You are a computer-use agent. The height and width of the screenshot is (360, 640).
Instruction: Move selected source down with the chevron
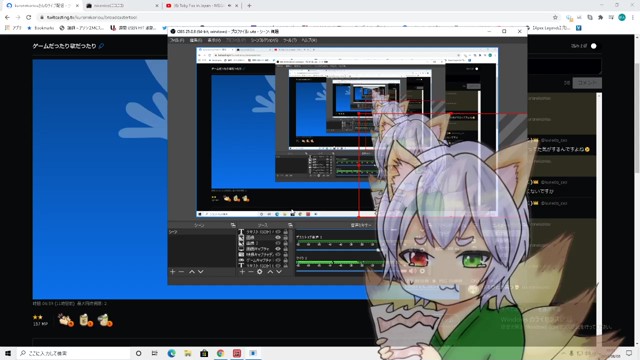(279, 272)
